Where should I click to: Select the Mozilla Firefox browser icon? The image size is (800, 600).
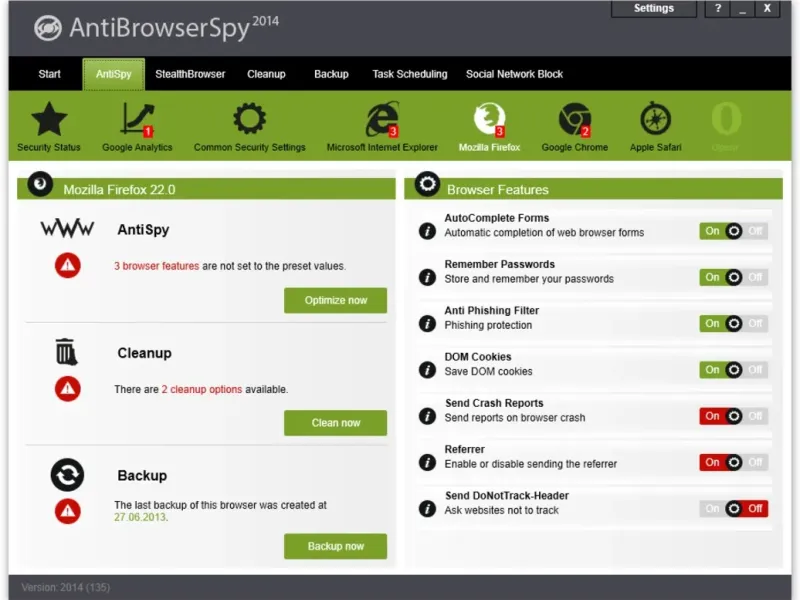point(489,119)
